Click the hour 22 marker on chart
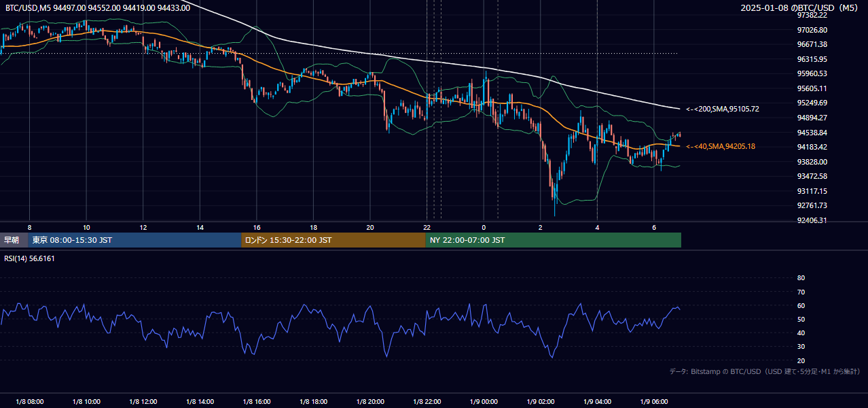Screen dimensions: 868x408 pyautogui.click(x=427, y=227)
